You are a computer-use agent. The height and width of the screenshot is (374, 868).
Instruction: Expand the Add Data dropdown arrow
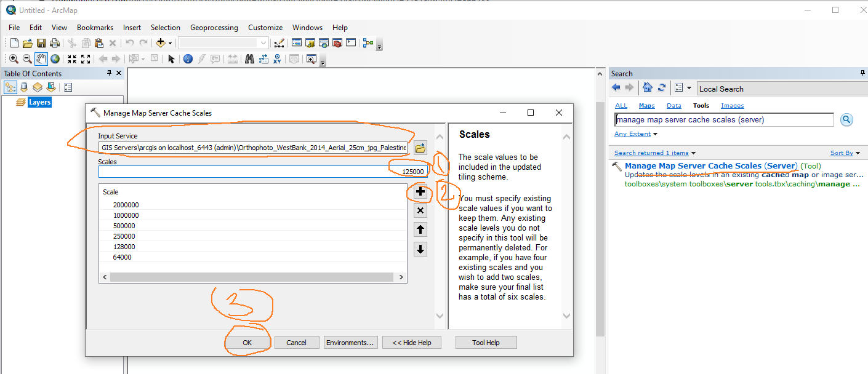pyautogui.click(x=171, y=43)
